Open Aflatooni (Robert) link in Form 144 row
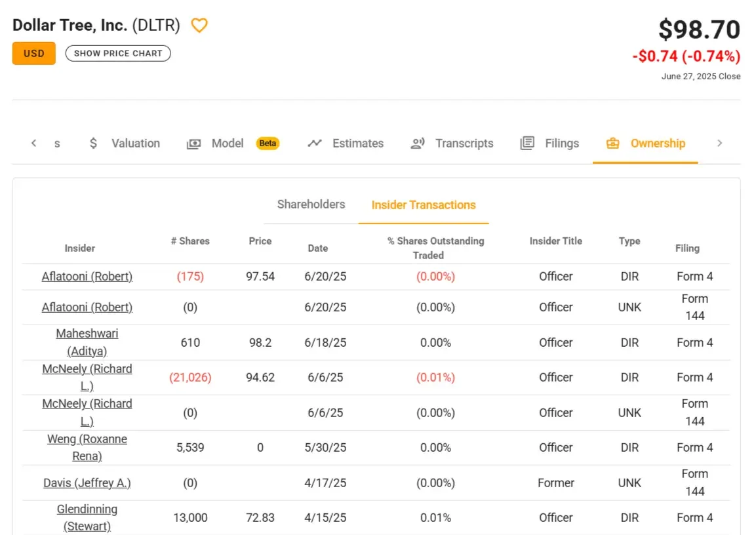 (87, 307)
